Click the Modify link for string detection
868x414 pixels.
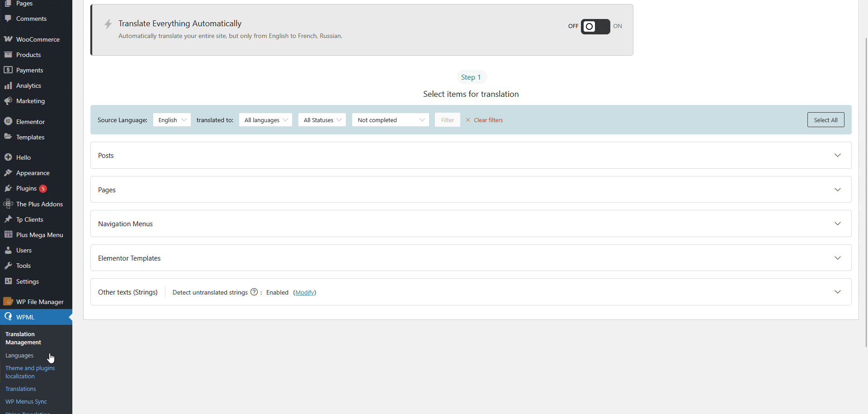point(305,293)
